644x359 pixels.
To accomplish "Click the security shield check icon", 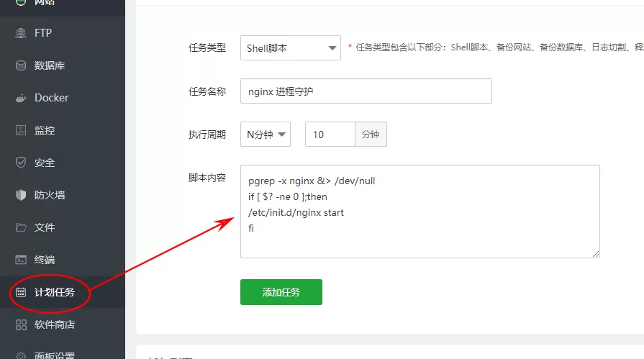I will [x=21, y=163].
